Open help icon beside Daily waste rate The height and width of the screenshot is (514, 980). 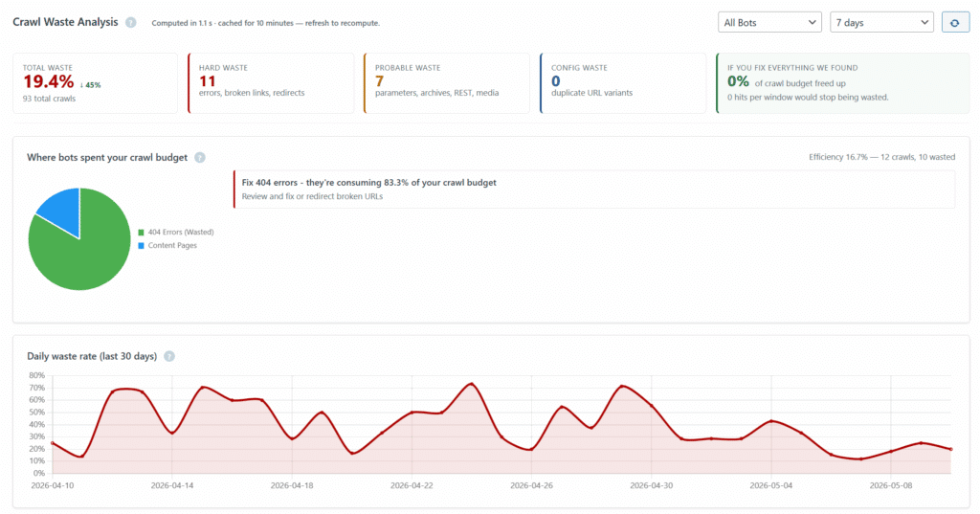169,356
